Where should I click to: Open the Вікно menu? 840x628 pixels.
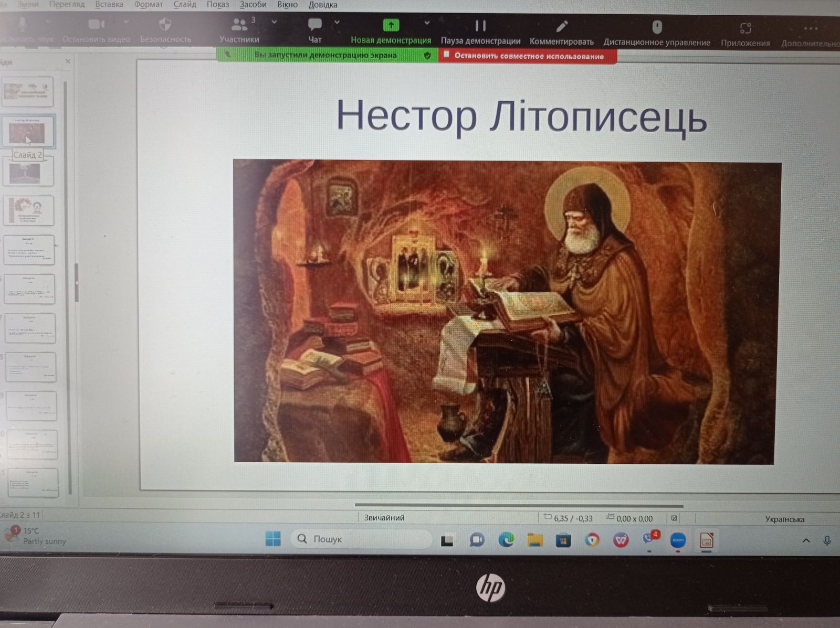tap(287, 4)
